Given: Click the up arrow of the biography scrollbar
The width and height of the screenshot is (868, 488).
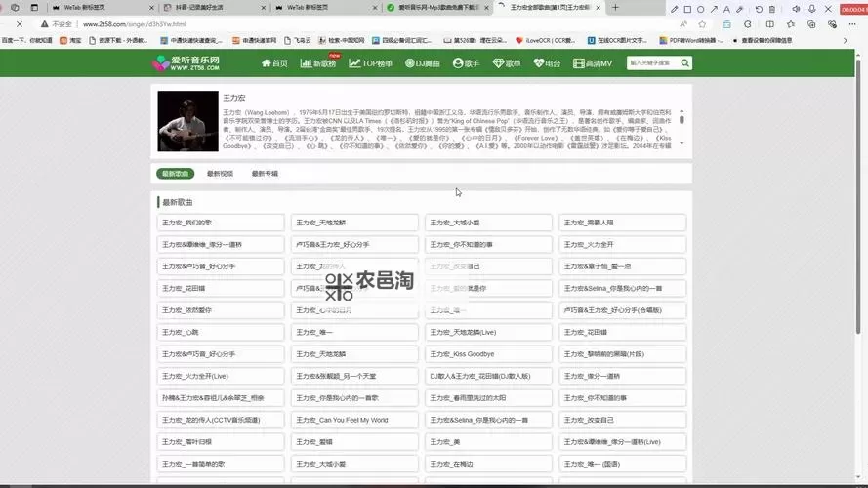Looking at the screenshot, I should [682, 111].
